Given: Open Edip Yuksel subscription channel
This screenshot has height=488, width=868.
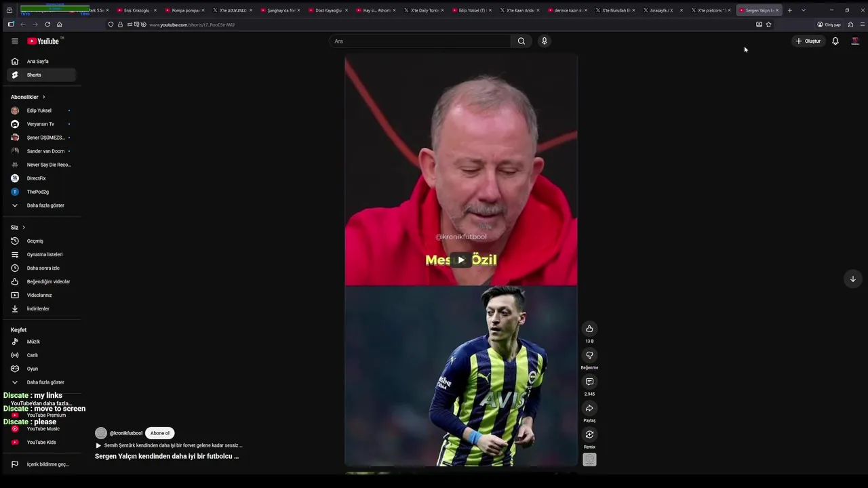Looking at the screenshot, I should click(x=41, y=110).
